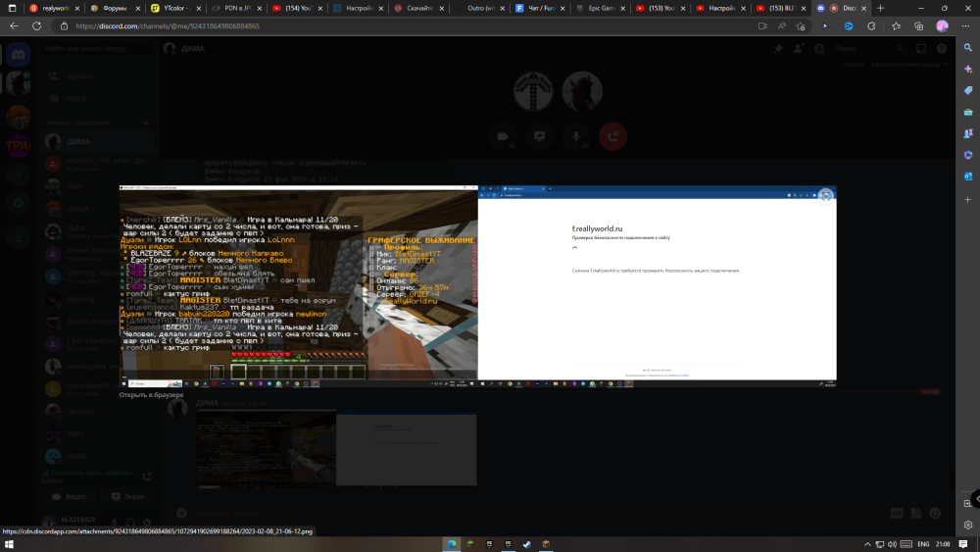Click the Поиск search box in header
Screen dimensions: 980x552
868,48
